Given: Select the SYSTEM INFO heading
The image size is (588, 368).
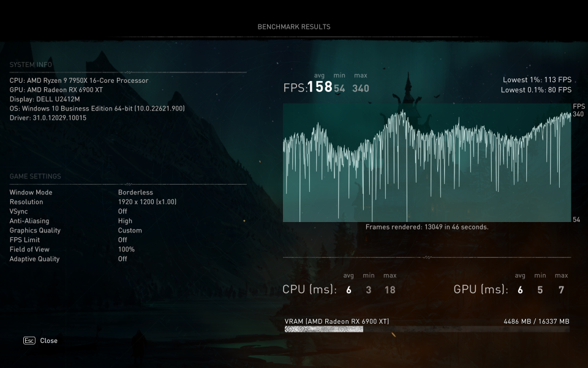Looking at the screenshot, I should 31,64.
